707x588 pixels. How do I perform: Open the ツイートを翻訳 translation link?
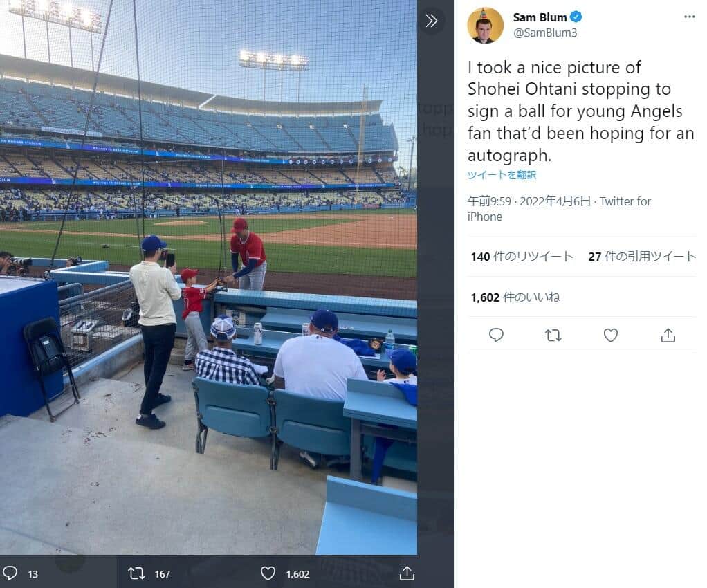pos(502,175)
